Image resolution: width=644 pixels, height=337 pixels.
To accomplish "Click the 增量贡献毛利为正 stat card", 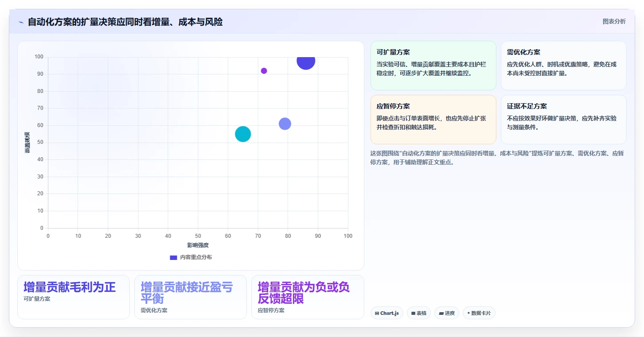I will 74,297.
